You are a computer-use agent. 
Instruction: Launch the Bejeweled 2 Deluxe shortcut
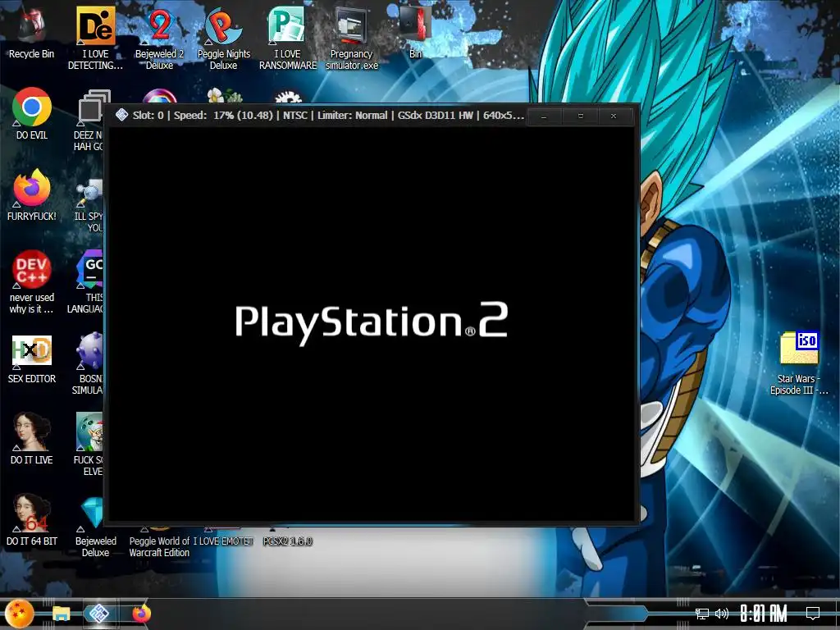pos(160,38)
